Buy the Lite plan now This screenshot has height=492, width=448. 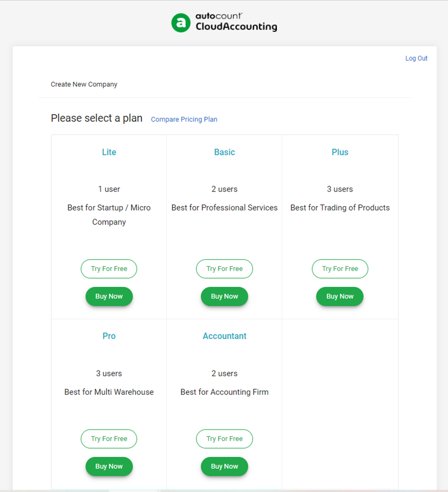(x=109, y=296)
